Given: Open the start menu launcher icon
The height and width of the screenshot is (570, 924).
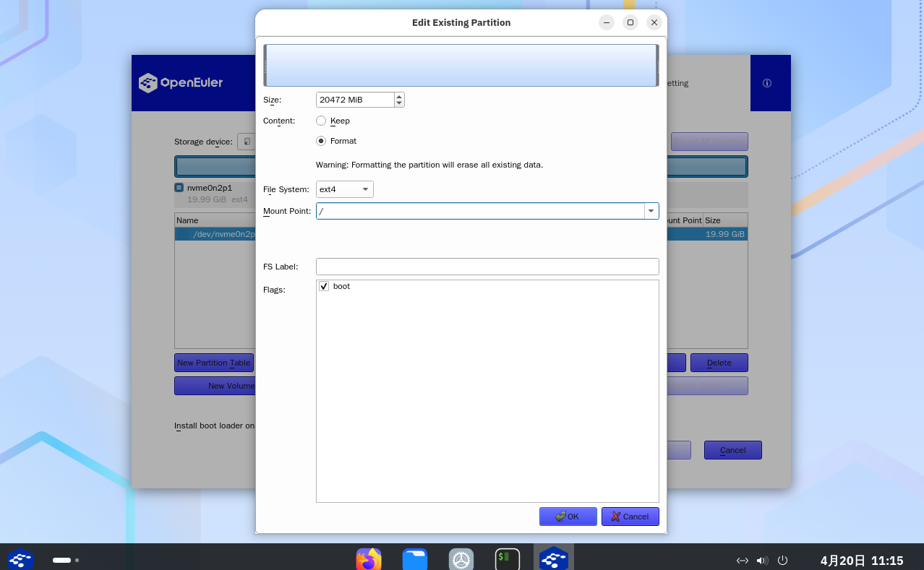Looking at the screenshot, I should coord(20,560).
